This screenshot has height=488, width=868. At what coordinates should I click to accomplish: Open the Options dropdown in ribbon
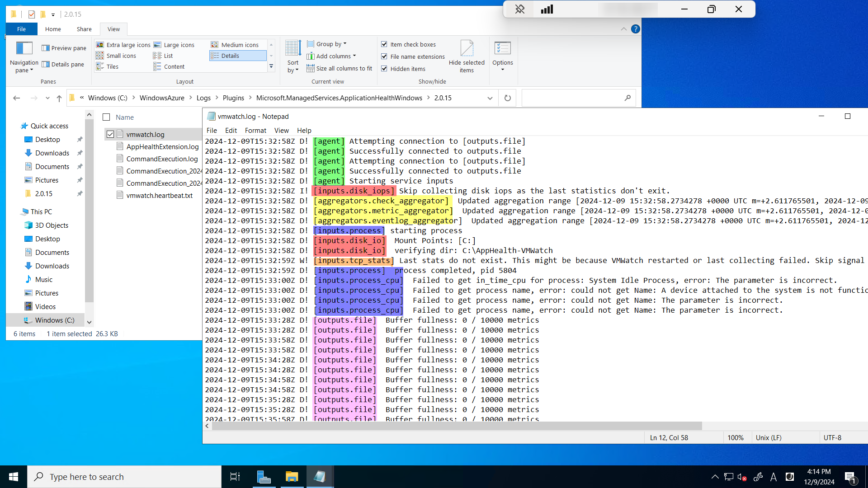pyautogui.click(x=503, y=57)
